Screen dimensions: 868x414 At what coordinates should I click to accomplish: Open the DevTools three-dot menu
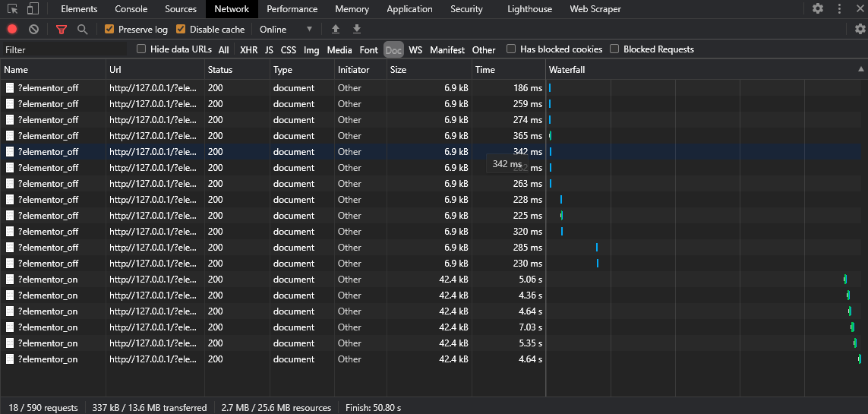click(x=840, y=9)
